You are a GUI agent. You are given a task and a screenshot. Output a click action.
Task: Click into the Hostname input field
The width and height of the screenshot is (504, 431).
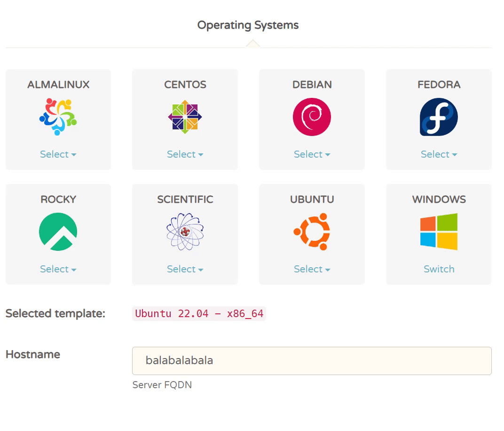click(x=312, y=361)
